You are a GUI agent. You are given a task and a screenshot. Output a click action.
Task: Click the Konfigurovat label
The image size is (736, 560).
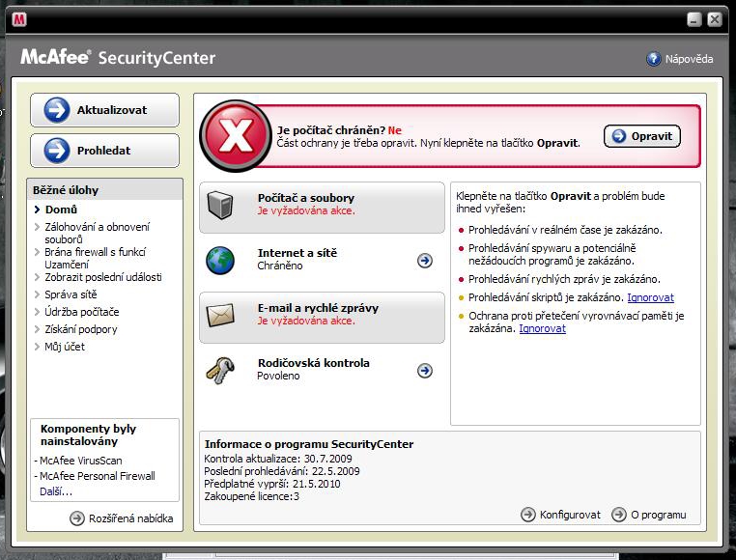(x=570, y=515)
